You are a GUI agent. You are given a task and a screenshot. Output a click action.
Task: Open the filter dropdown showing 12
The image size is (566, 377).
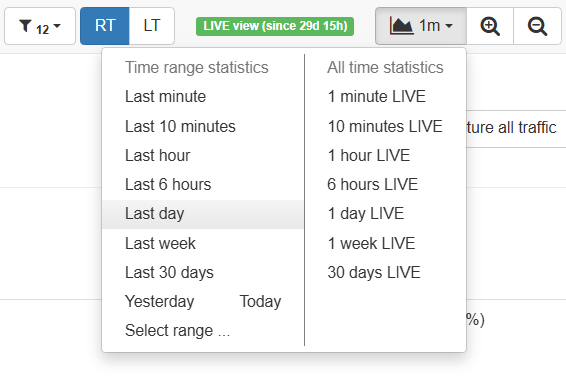(x=40, y=26)
